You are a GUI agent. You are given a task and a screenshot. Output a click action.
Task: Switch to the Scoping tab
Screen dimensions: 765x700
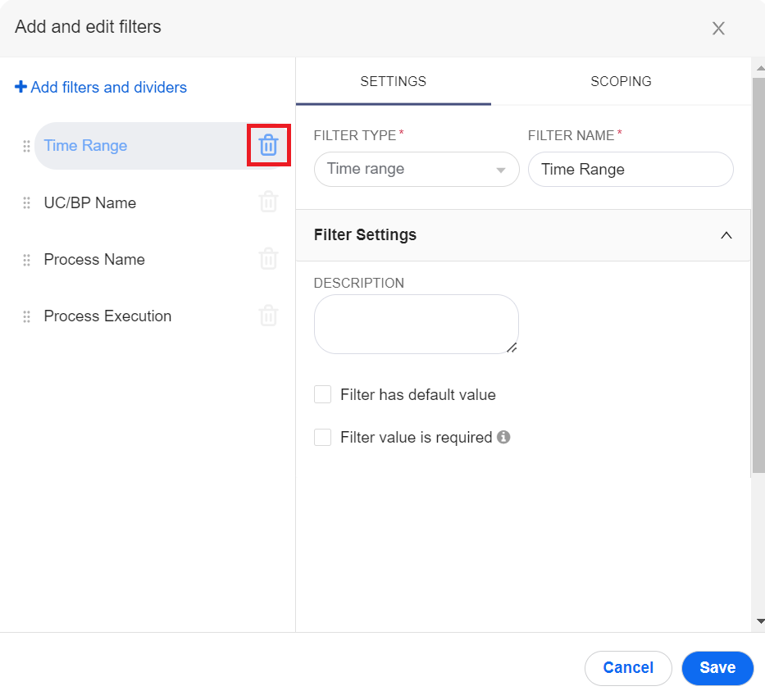pos(621,81)
